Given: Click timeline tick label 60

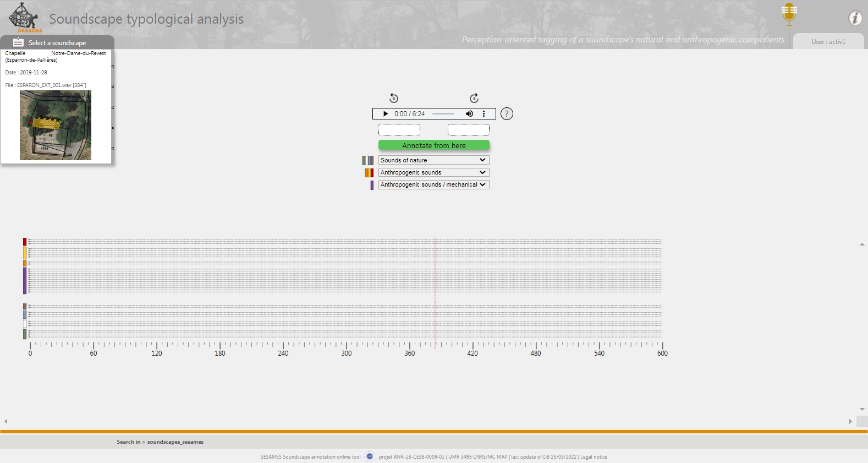Looking at the screenshot, I should (94, 353).
